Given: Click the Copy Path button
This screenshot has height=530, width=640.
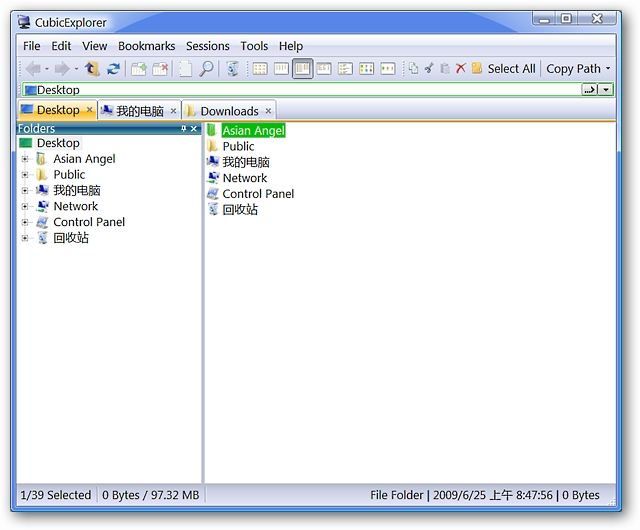Looking at the screenshot, I should pyautogui.click(x=573, y=69).
